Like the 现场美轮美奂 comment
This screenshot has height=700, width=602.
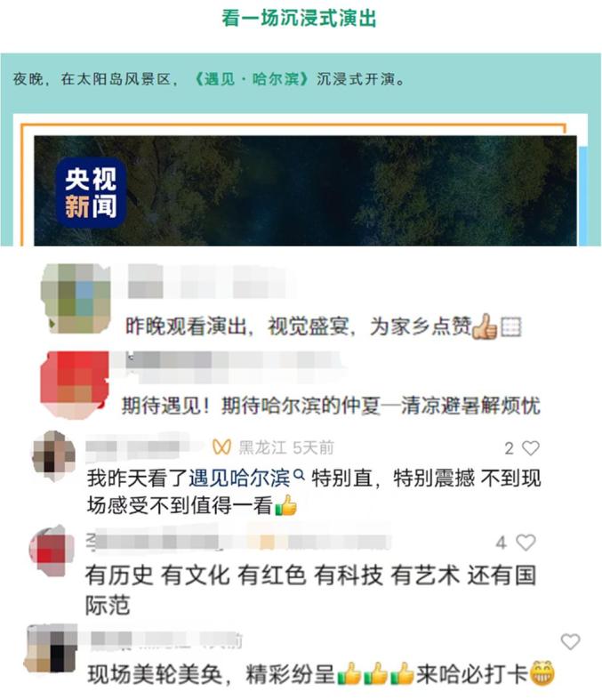coord(570,641)
